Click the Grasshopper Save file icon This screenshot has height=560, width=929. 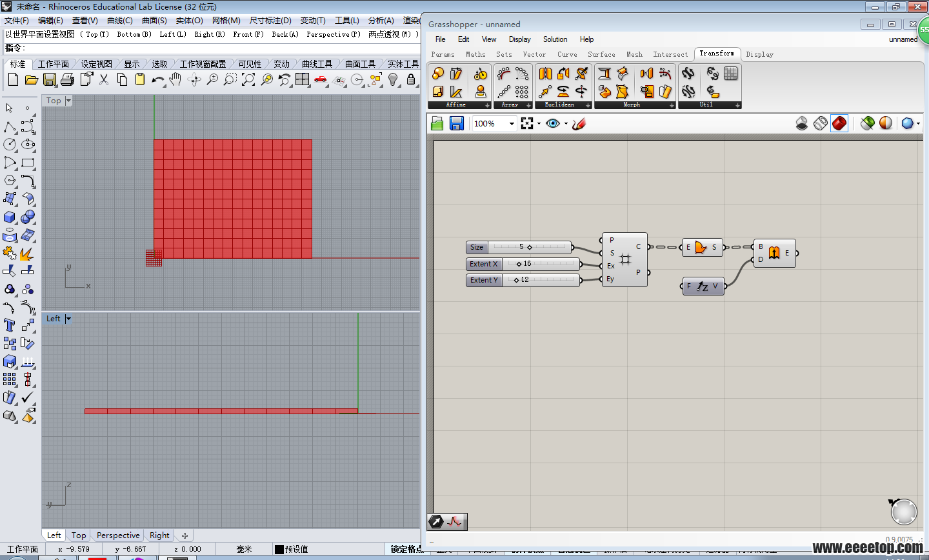pyautogui.click(x=457, y=123)
